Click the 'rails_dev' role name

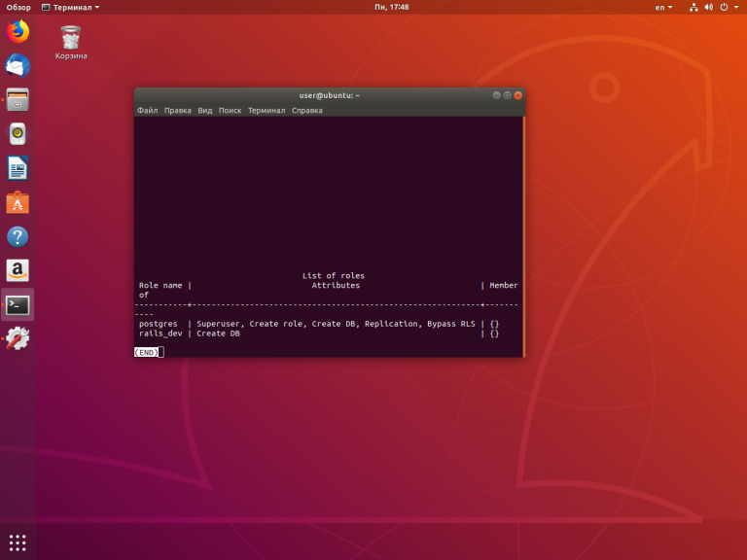coord(160,333)
